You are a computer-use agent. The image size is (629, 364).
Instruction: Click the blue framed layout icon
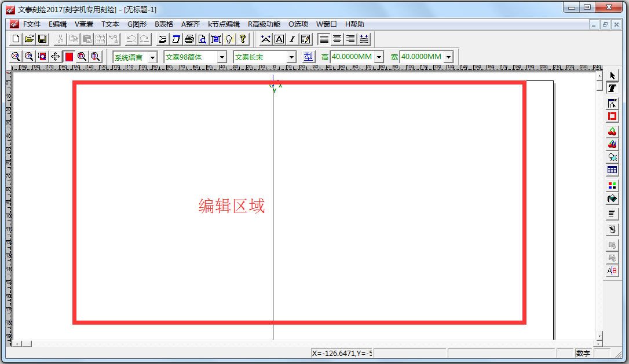[x=216, y=39]
